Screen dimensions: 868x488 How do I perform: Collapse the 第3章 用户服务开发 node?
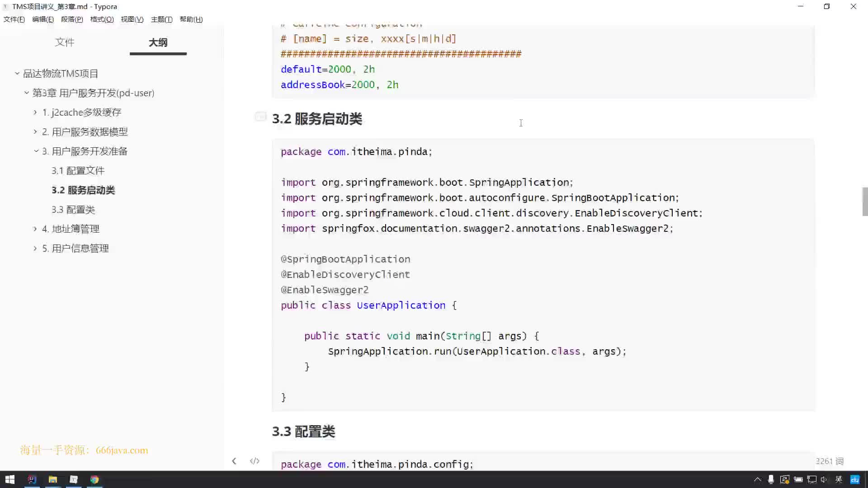point(27,93)
